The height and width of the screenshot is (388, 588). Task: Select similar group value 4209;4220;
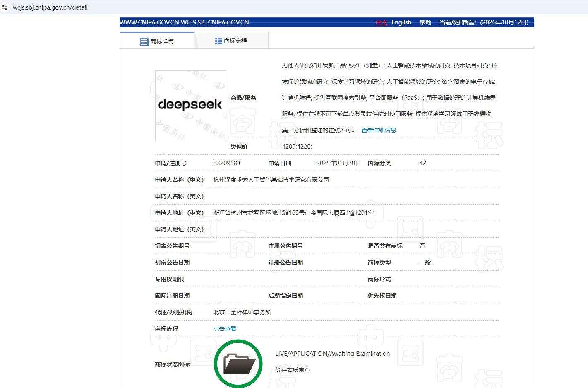(297, 147)
